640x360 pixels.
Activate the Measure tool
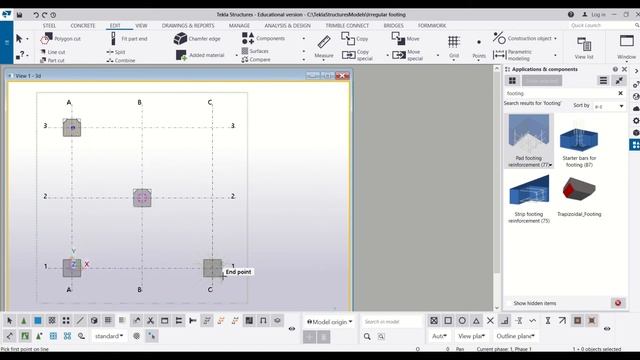point(324,47)
